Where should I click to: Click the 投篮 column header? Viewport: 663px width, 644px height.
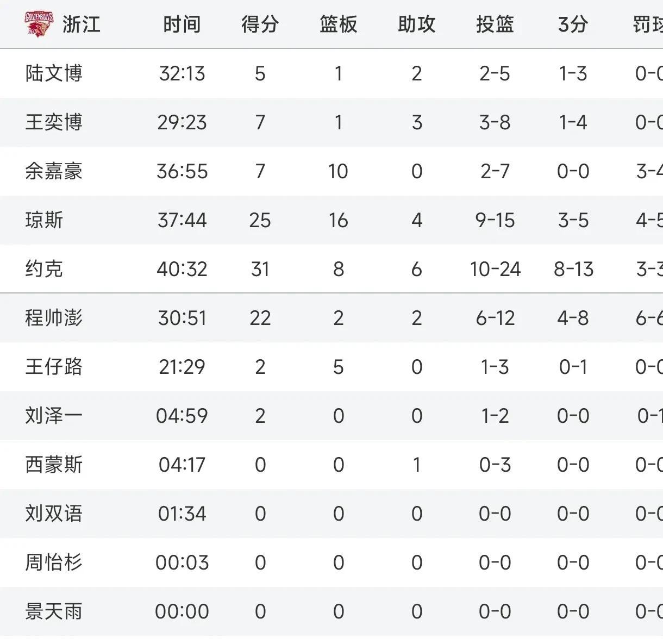495,24
